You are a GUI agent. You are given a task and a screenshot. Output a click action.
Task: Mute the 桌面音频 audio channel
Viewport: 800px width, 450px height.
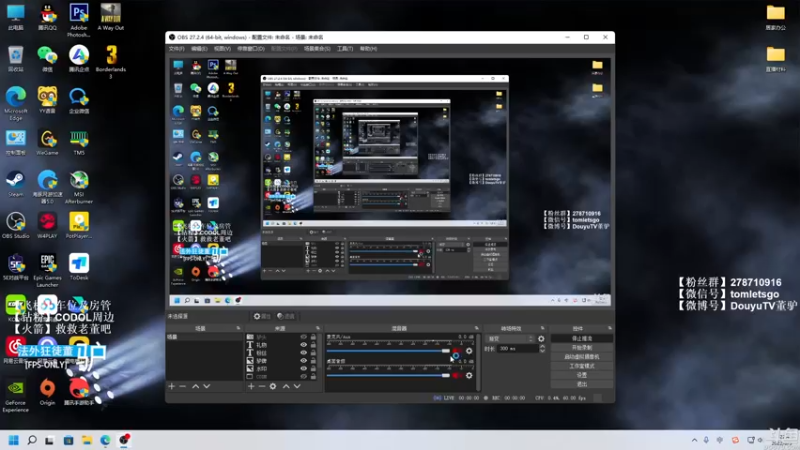456,376
